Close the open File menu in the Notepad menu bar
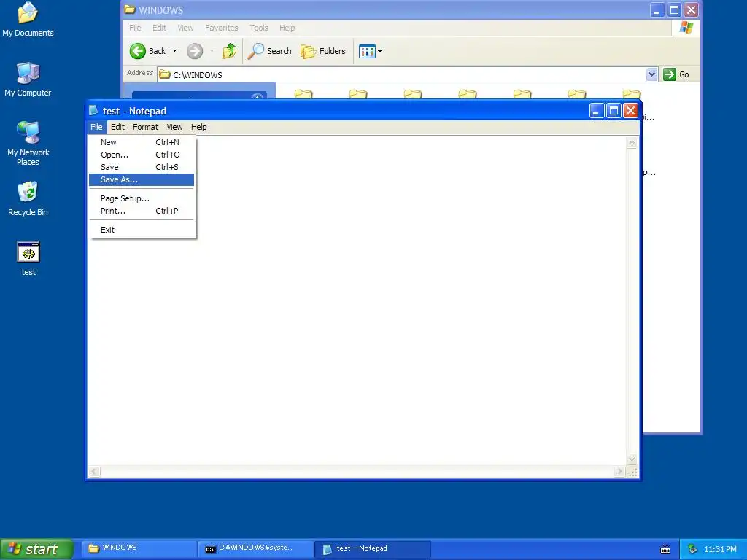The height and width of the screenshot is (560, 747). pyautogui.click(x=96, y=127)
